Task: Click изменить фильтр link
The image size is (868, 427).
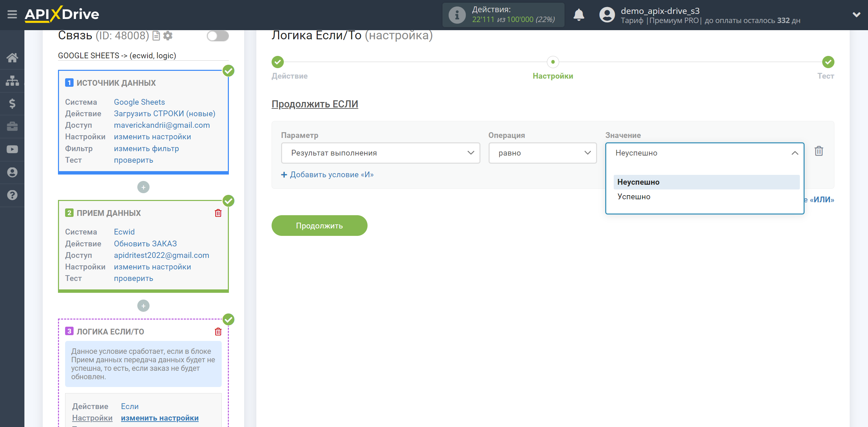Action: click(146, 148)
